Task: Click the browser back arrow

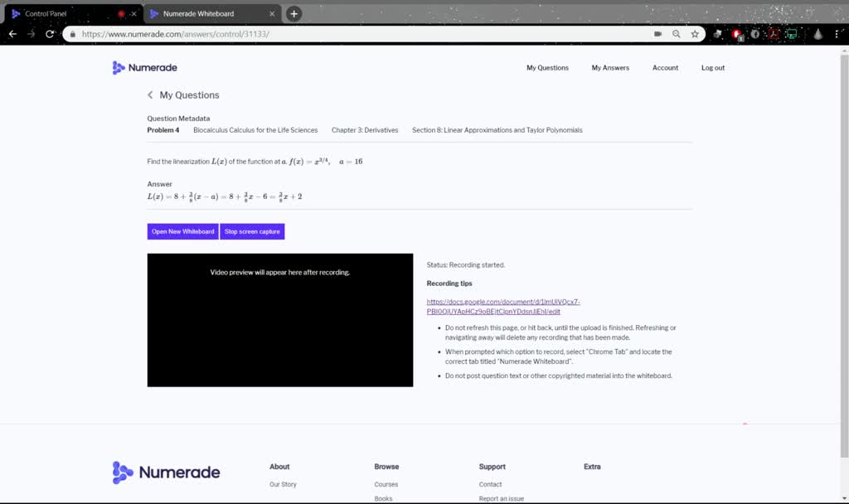Action: pos(12,35)
